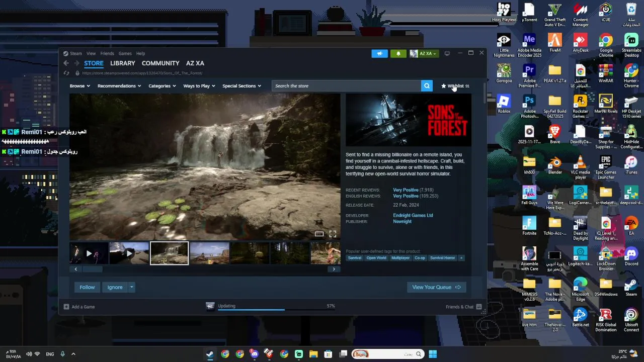The width and height of the screenshot is (644, 362).
Task: Click in the Search the store field
Action: 347,86
